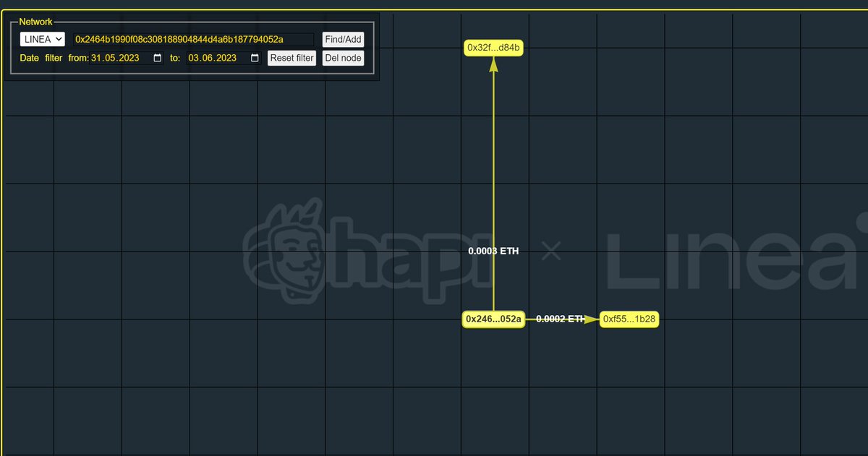Screen dimensions: 868x456
Task: Open calendar picker for the to date
Action: tap(255, 58)
